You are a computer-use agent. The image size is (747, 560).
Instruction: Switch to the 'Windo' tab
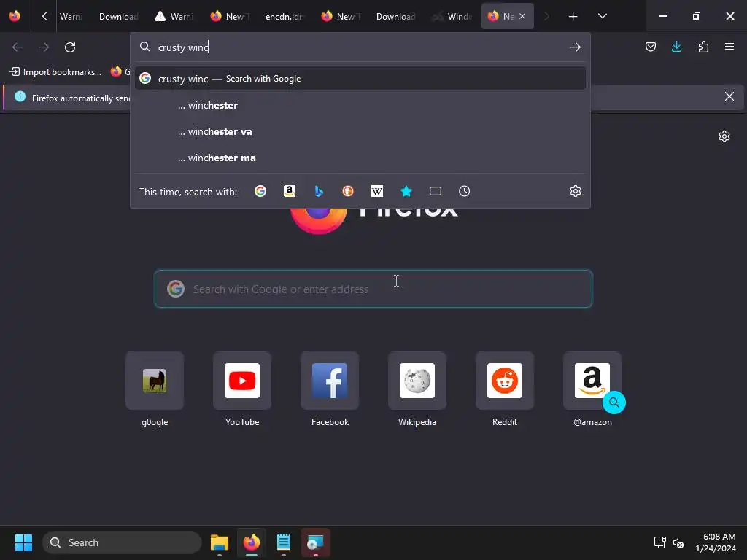(x=451, y=17)
